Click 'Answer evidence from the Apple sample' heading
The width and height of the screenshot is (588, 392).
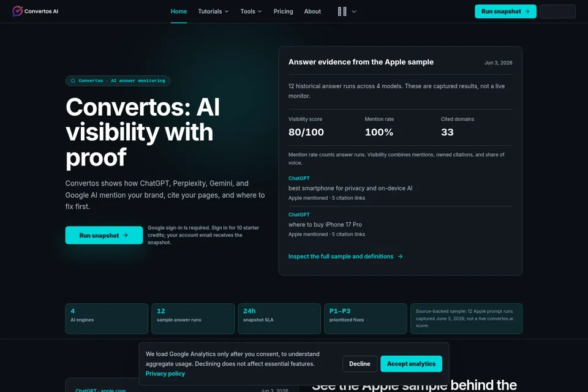point(361,62)
